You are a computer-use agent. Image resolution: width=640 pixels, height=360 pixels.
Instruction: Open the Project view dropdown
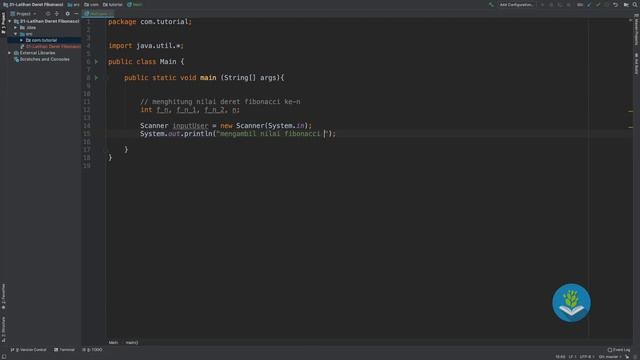[24, 14]
